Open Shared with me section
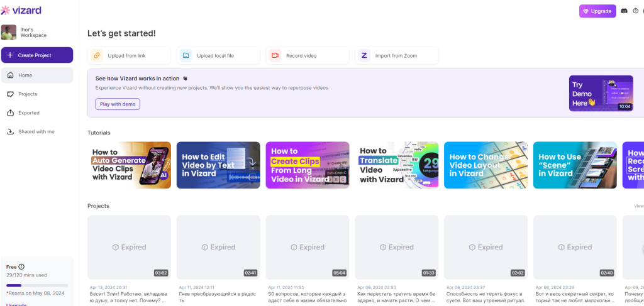Screen dimensions: 644x306 (37, 132)
